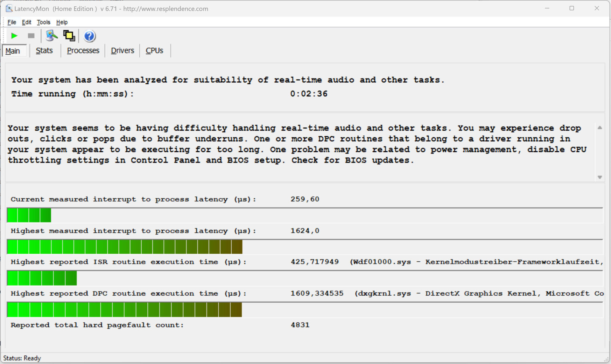The height and width of the screenshot is (364, 611).
Task: Open the Tools menu
Action: 44,22
